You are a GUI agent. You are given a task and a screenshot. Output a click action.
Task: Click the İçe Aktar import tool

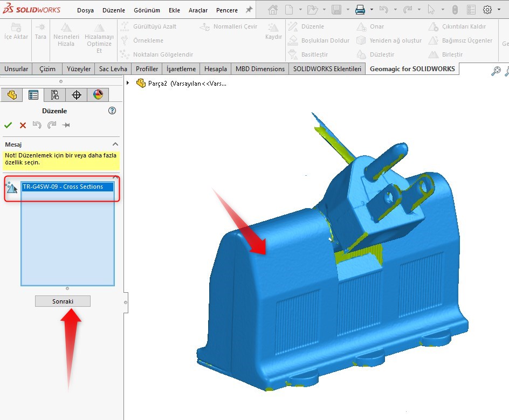pos(16,31)
